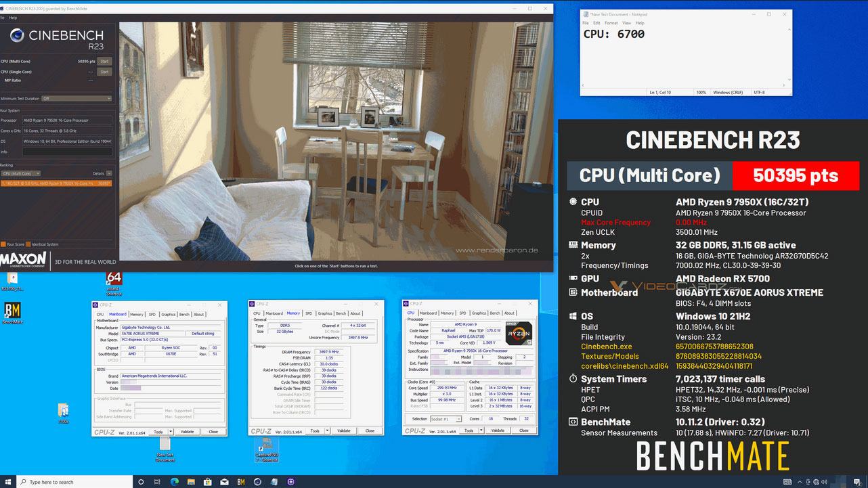The height and width of the screenshot is (488, 868).
Task: Open the Help menu in Cinebench
Action: pos(13,18)
